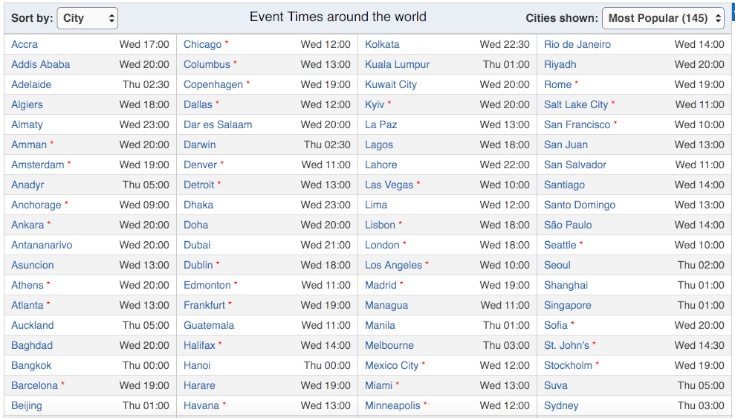Select the Copenhagen city link
The image size is (735, 418).
[213, 85]
